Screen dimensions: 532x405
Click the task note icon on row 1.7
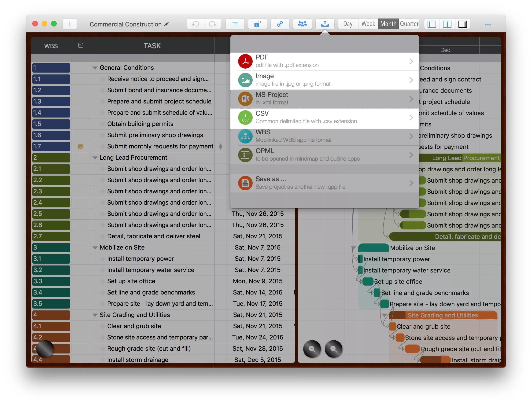80,147
